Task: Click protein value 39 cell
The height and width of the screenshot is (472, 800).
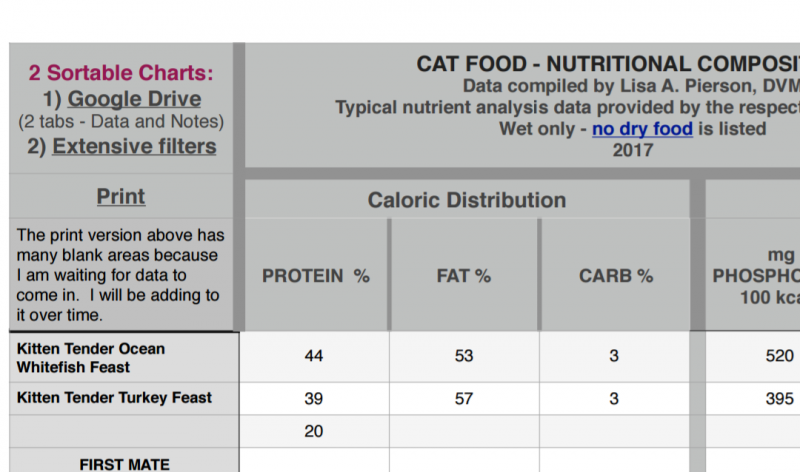Action: click(315, 397)
